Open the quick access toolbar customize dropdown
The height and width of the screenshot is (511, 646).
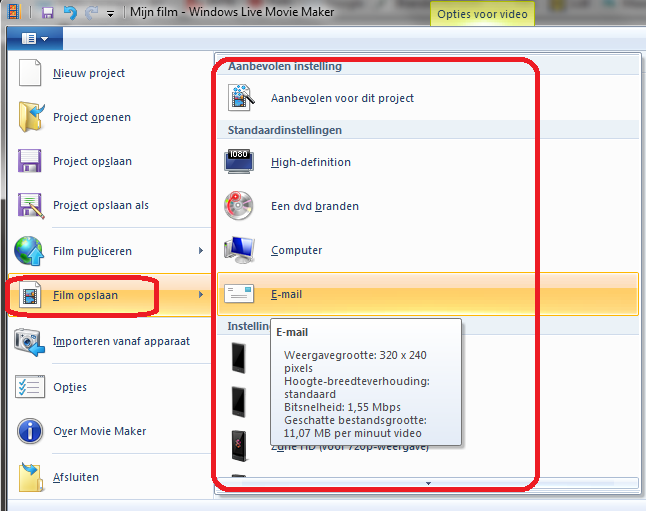point(110,14)
